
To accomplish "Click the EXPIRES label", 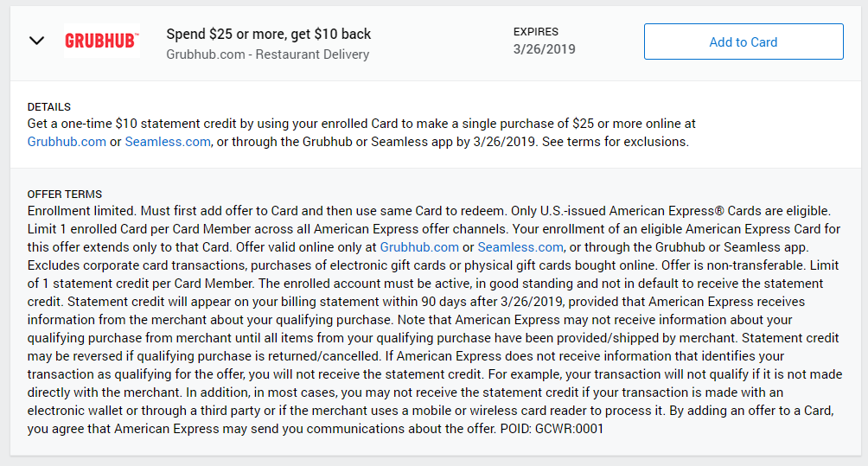I will 536,32.
